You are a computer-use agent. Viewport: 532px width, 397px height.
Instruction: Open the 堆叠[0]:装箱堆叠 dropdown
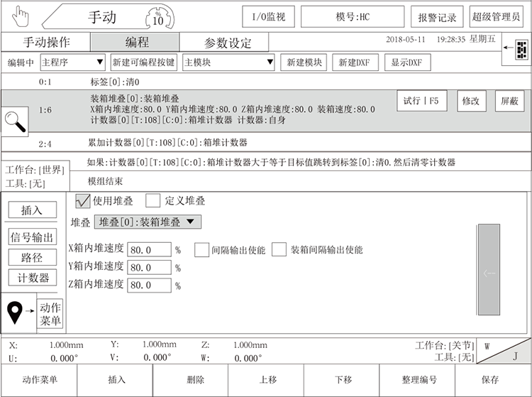(x=148, y=222)
